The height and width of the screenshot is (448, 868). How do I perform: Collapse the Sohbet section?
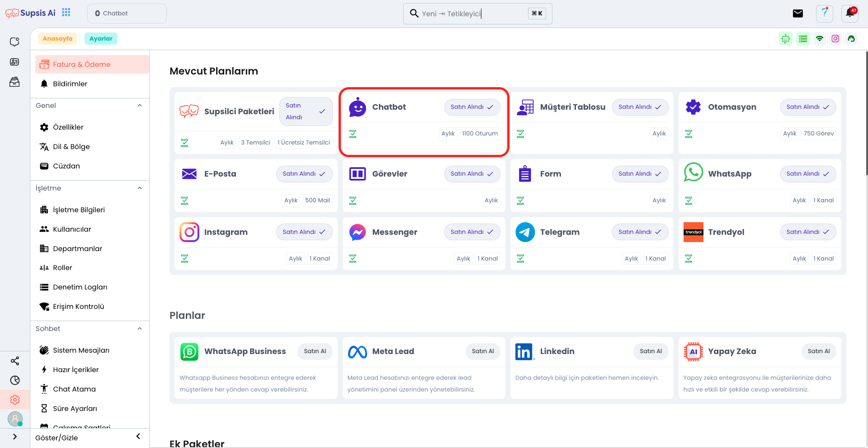pos(140,329)
